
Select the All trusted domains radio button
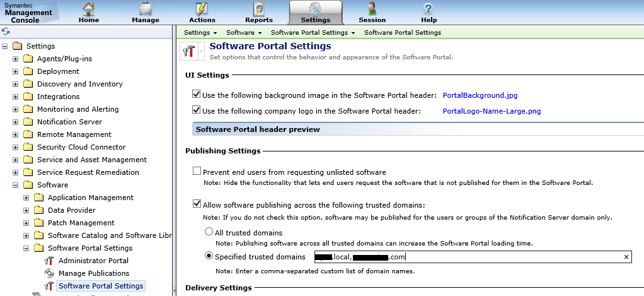(x=209, y=232)
